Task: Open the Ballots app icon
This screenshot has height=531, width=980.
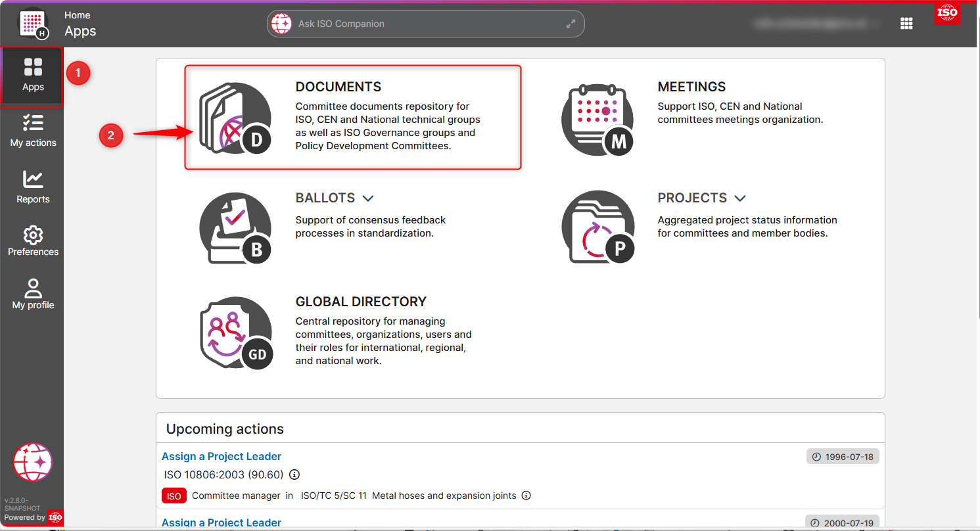Action: [235, 229]
